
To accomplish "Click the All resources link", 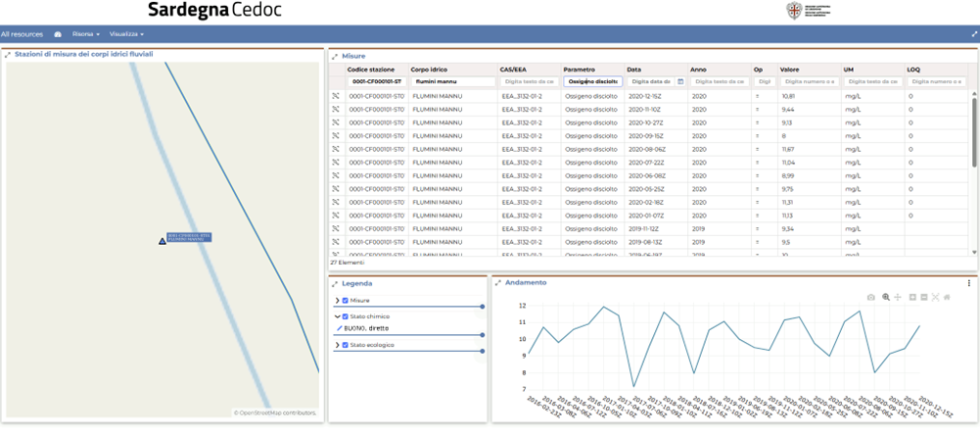I will tap(22, 34).
